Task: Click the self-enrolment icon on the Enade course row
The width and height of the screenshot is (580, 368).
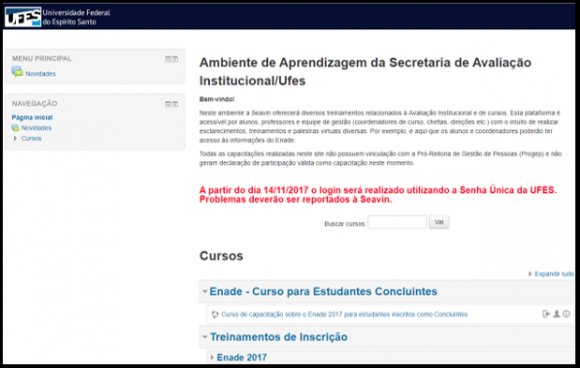Action: [x=546, y=314]
